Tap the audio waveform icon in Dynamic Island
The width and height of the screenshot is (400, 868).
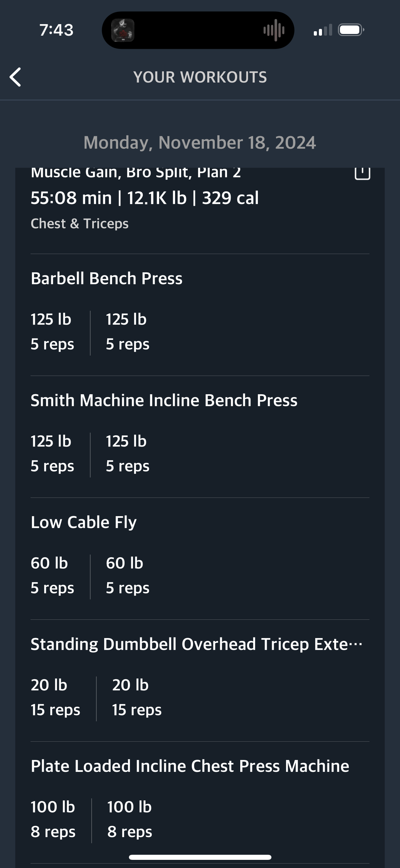274,30
